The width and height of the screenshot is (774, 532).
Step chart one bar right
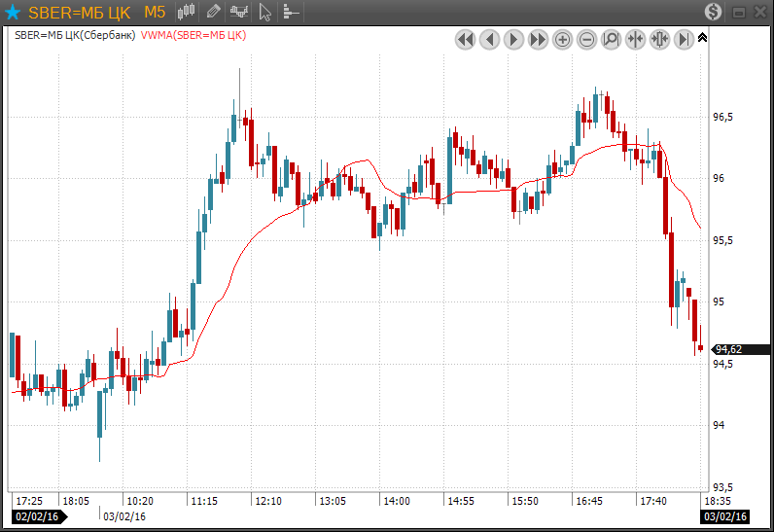(x=513, y=40)
